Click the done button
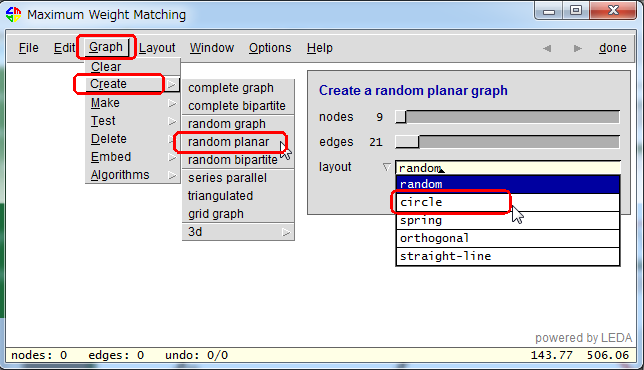This screenshot has height=370, width=644. click(612, 48)
